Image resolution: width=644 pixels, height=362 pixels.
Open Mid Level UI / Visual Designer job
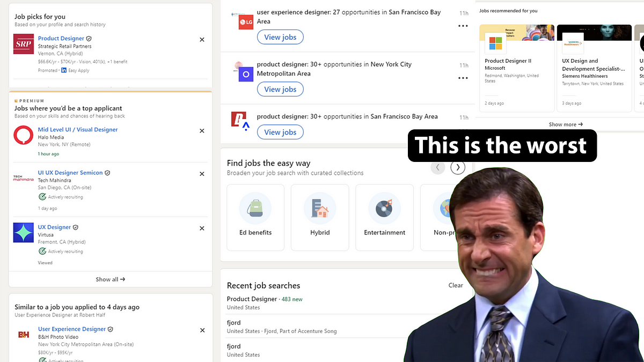[x=78, y=130]
